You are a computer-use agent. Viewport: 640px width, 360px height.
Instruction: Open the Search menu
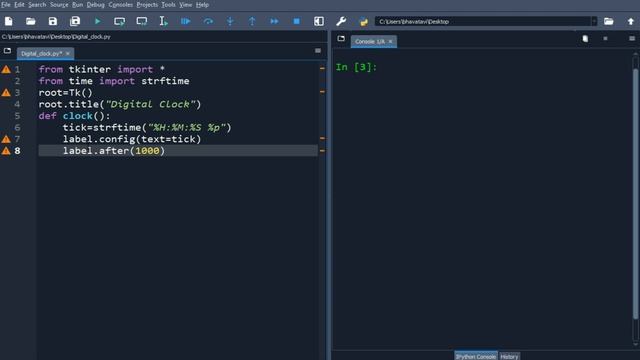[37, 5]
